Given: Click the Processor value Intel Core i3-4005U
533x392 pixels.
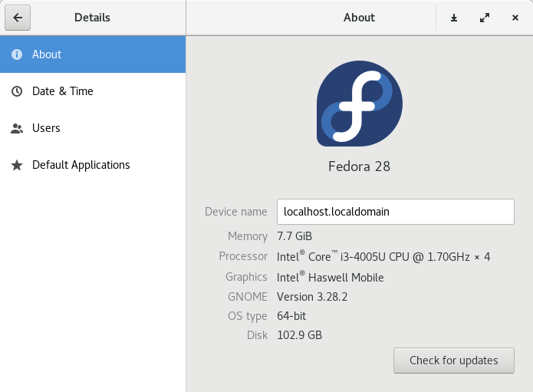Looking at the screenshot, I should pyautogui.click(x=383, y=256).
